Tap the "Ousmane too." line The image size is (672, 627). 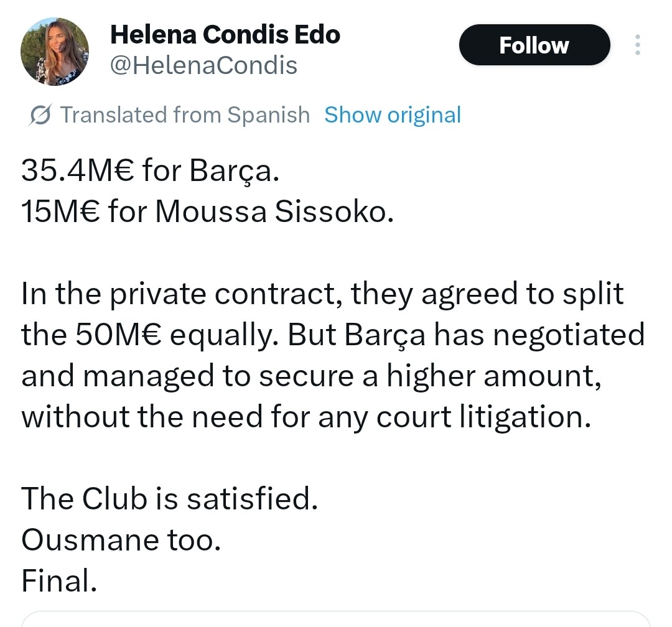point(121,539)
